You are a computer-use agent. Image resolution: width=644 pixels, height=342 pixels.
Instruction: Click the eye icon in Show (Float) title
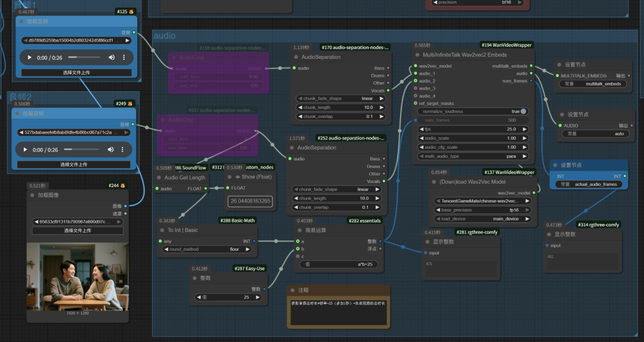[x=237, y=177]
